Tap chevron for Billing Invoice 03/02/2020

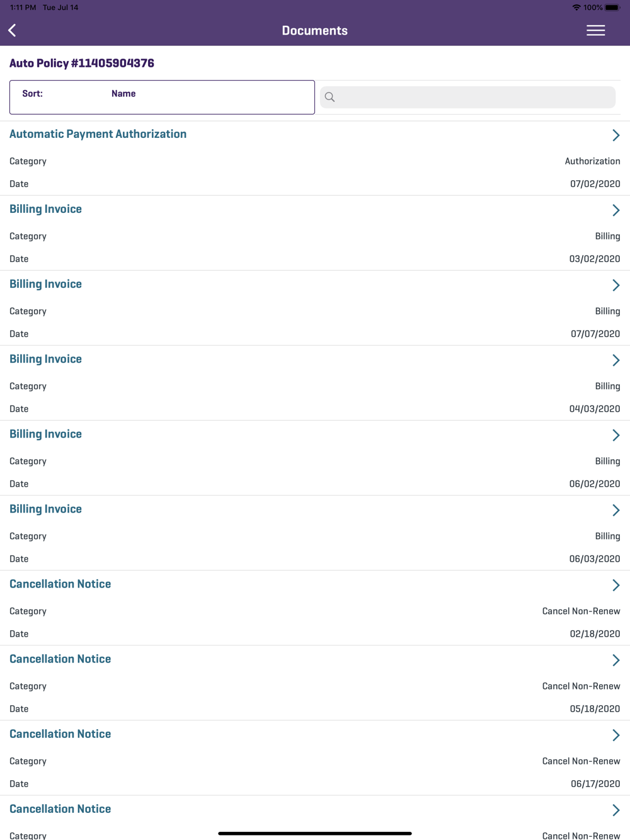click(616, 210)
